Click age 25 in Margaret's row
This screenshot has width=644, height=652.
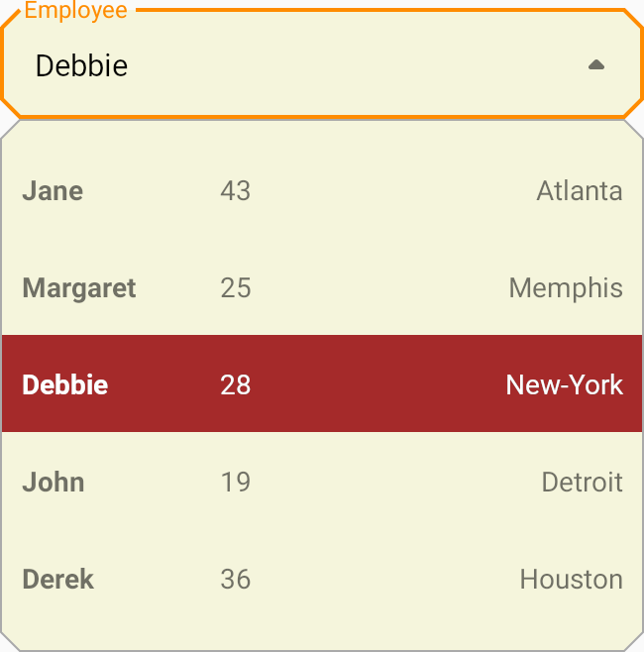pyautogui.click(x=236, y=288)
